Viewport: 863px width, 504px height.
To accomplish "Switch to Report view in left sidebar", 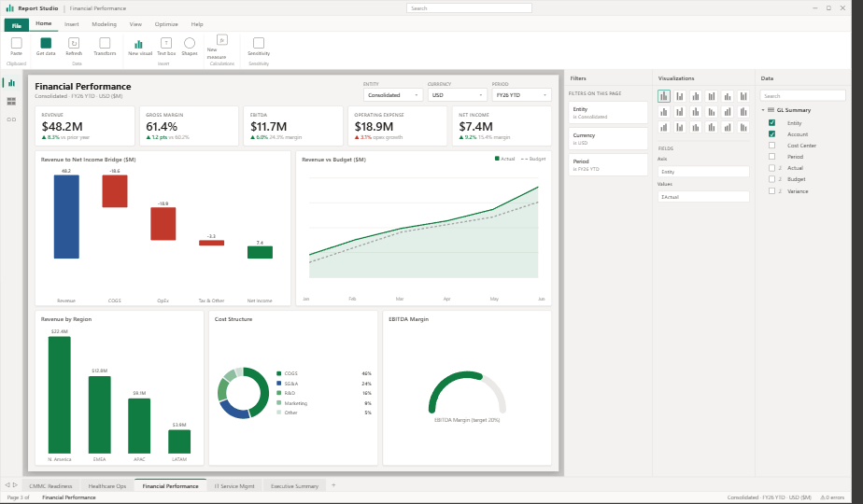I will (11, 82).
